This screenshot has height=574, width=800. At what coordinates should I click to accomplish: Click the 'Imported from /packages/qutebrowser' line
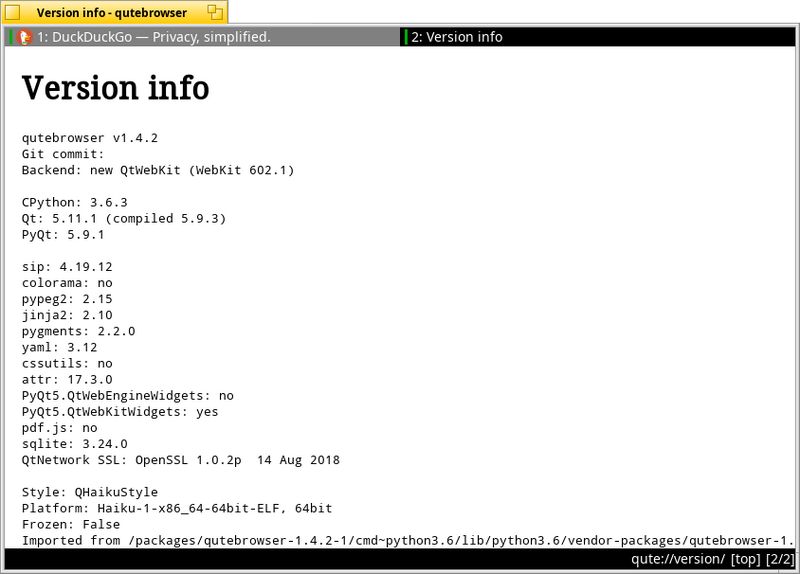point(408,540)
